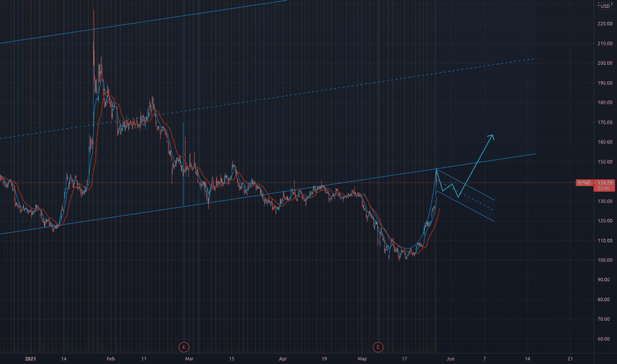Click the 150.00 price axis label

click(x=605, y=161)
